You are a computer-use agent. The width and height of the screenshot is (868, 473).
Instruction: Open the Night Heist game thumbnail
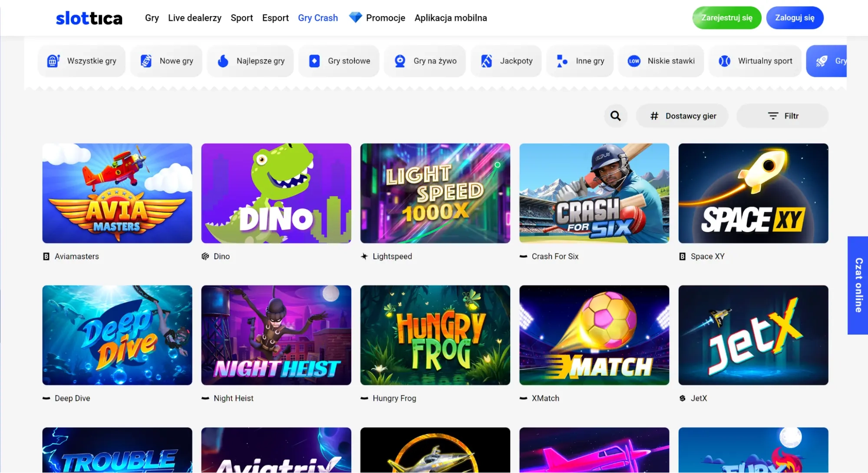(276, 335)
